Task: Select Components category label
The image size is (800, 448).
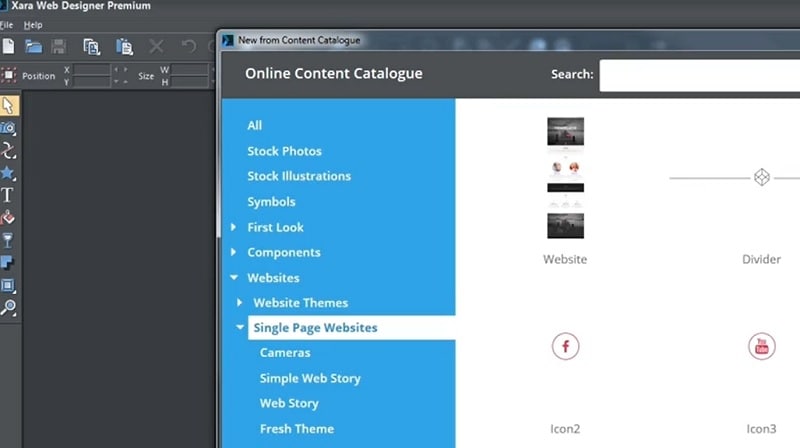Action: 284,252
